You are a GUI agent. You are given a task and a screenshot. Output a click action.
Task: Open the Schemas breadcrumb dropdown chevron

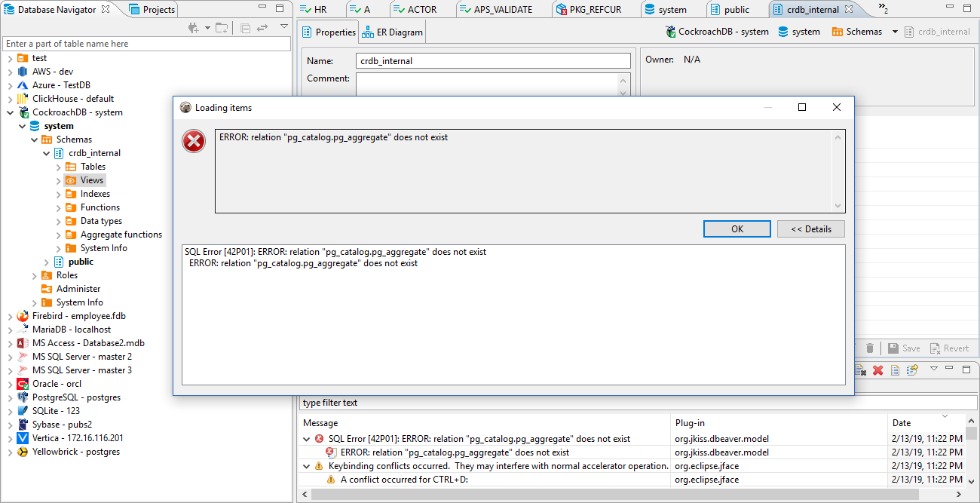[894, 32]
